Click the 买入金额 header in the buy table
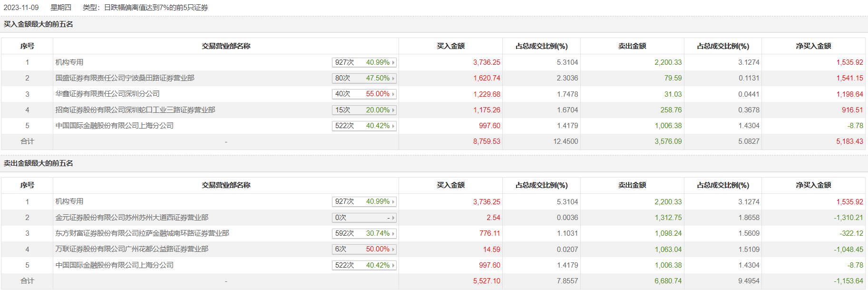Viewport: 868px width, 290px height. click(x=450, y=46)
